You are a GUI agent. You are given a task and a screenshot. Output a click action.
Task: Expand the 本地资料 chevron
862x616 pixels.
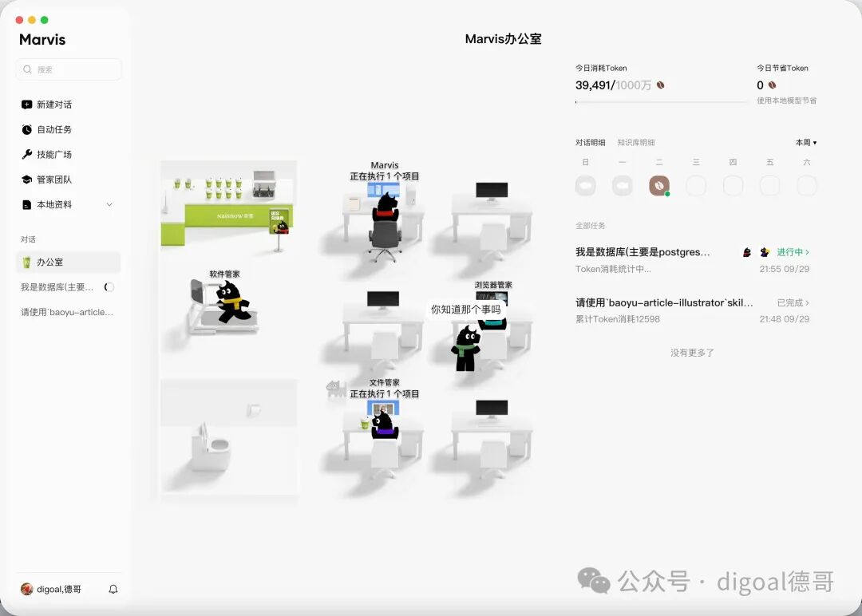click(109, 204)
